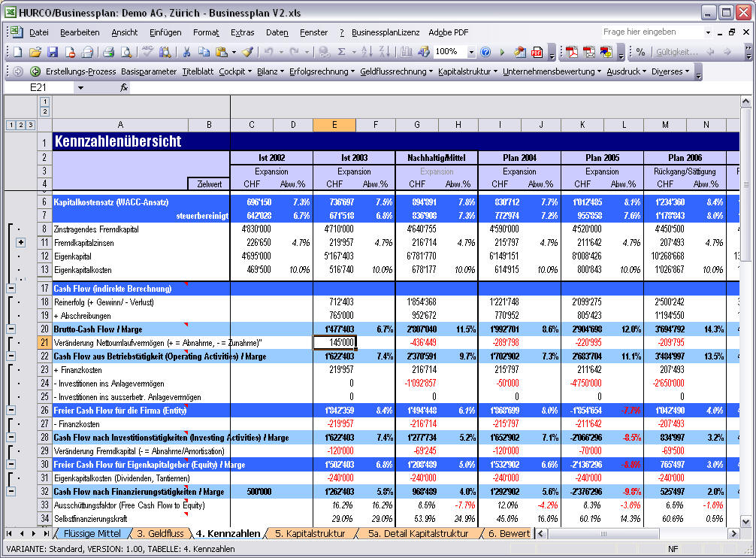Screen dimensions: 756x558
Task: Select column E header
Action: pos(334,125)
